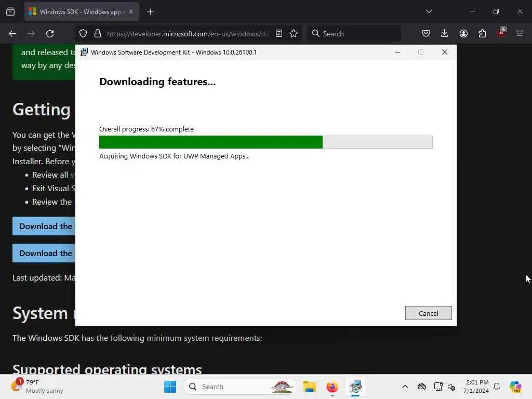Open the tracking protection shield icon

[83, 34]
